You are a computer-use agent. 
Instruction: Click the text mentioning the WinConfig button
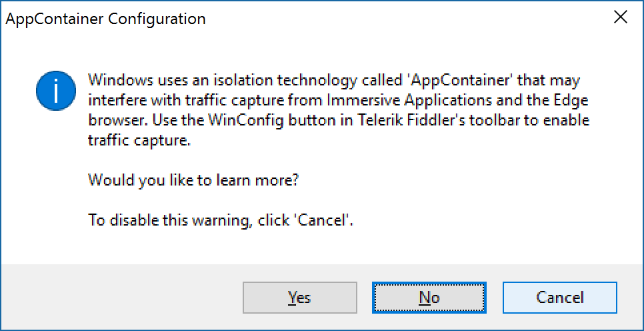click(x=339, y=121)
